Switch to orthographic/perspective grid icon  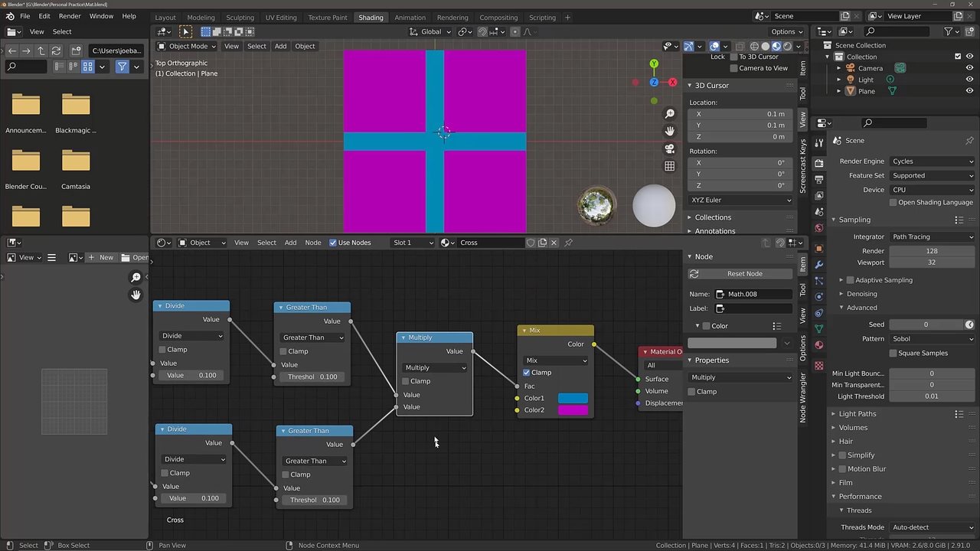click(x=670, y=166)
